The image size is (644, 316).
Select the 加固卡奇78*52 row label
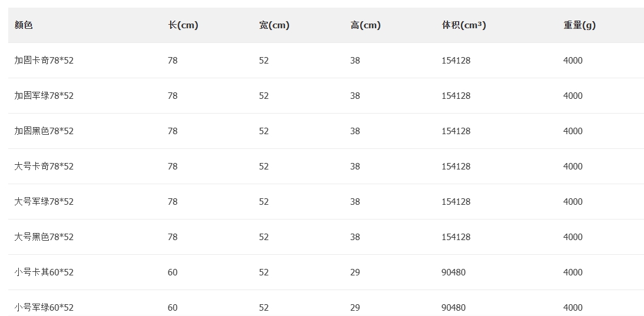pyautogui.click(x=44, y=61)
